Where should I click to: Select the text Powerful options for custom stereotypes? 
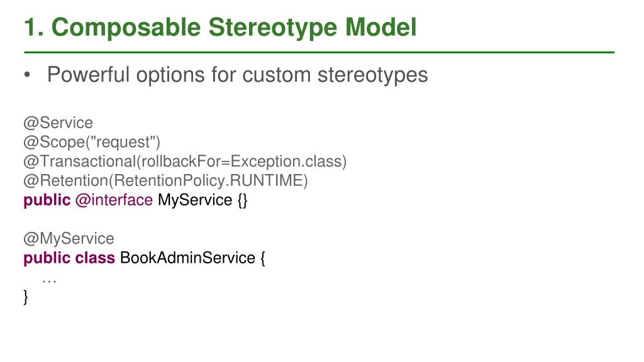click(x=237, y=75)
